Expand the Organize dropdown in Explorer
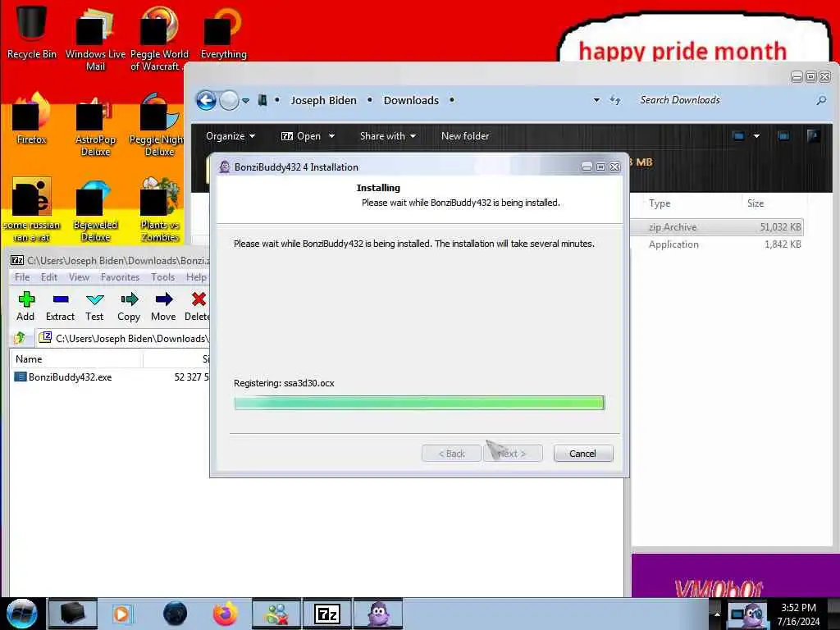This screenshot has width=840, height=630. [x=231, y=136]
